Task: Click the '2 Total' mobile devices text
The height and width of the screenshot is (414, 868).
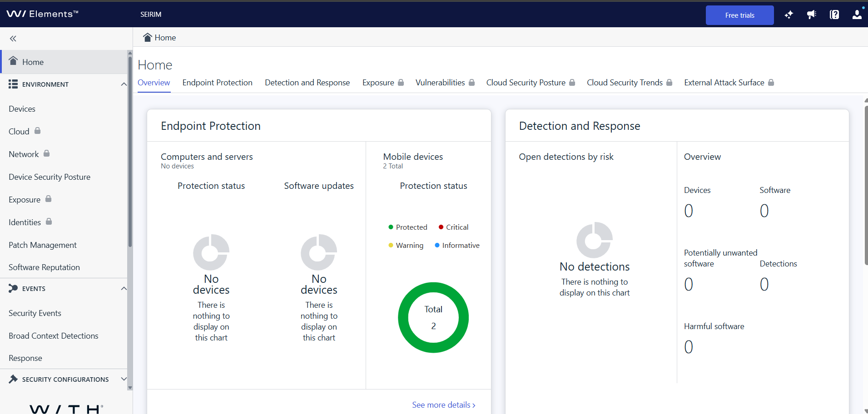Action: 393,166
